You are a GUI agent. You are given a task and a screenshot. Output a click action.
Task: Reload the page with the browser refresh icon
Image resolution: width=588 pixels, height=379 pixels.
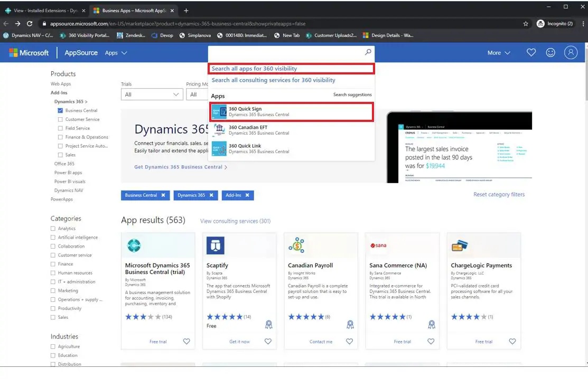coord(30,24)
